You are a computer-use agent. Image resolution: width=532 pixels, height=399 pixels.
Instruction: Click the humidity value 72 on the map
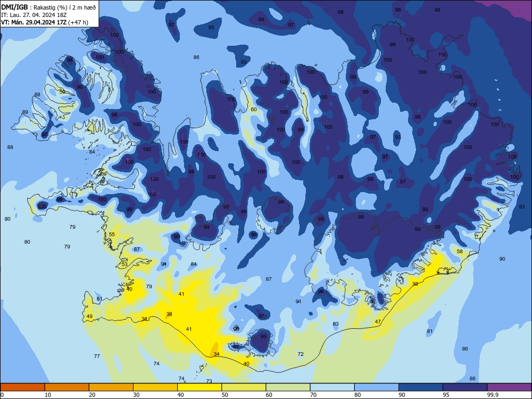301,354
